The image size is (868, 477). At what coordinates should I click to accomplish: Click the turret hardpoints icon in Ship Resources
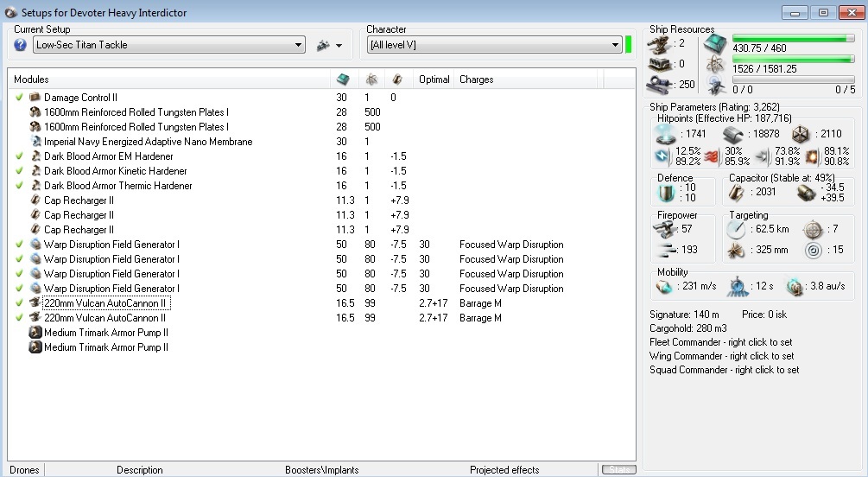tap(660, 44)
